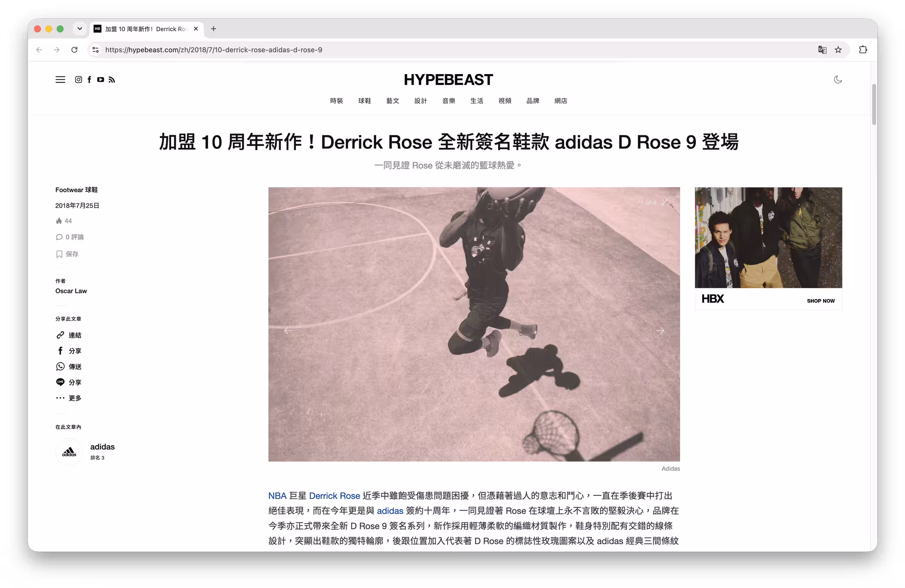Click the page vertical scrollbar
Screen dimensions: 905x588
pos(874,104)
